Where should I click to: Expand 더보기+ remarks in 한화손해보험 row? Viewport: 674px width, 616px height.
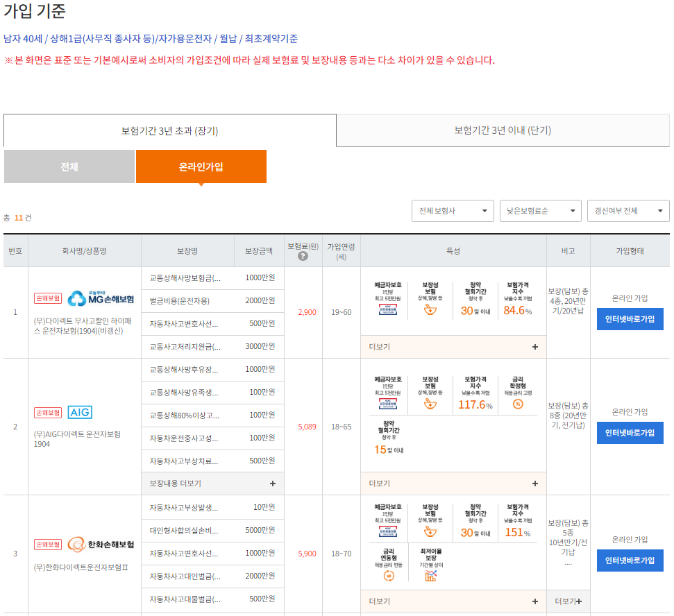click(x=568, y=601)
